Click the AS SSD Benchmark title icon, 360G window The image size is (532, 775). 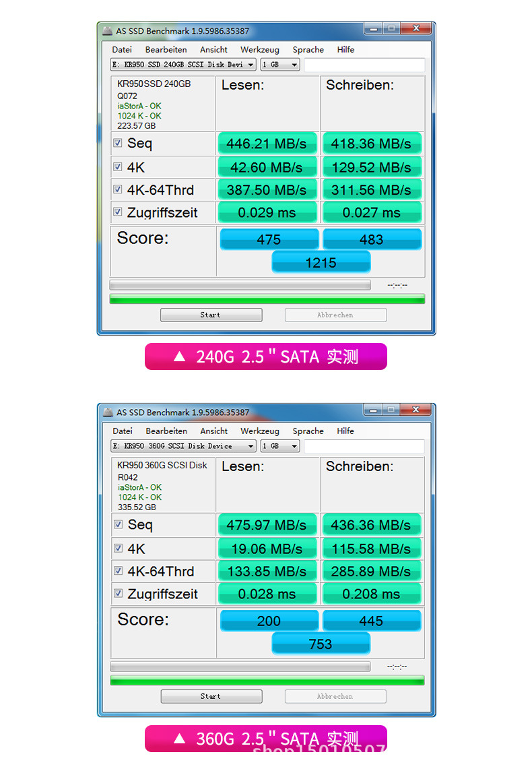108,412
